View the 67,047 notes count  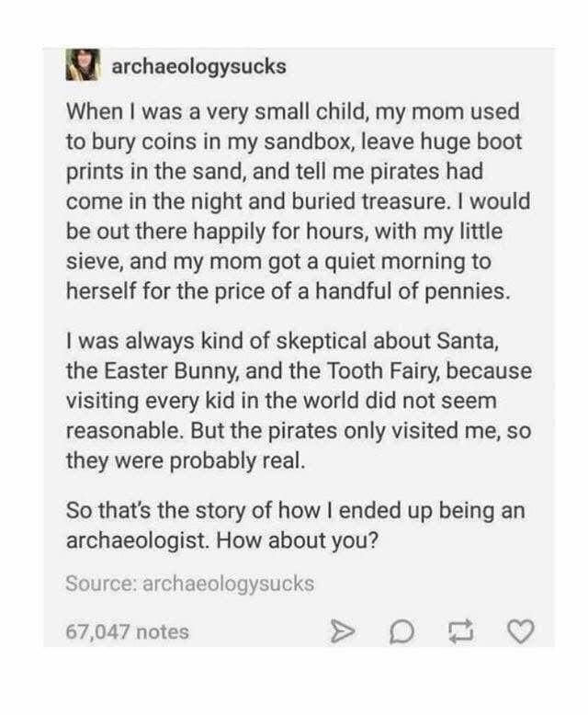[128, 631]
